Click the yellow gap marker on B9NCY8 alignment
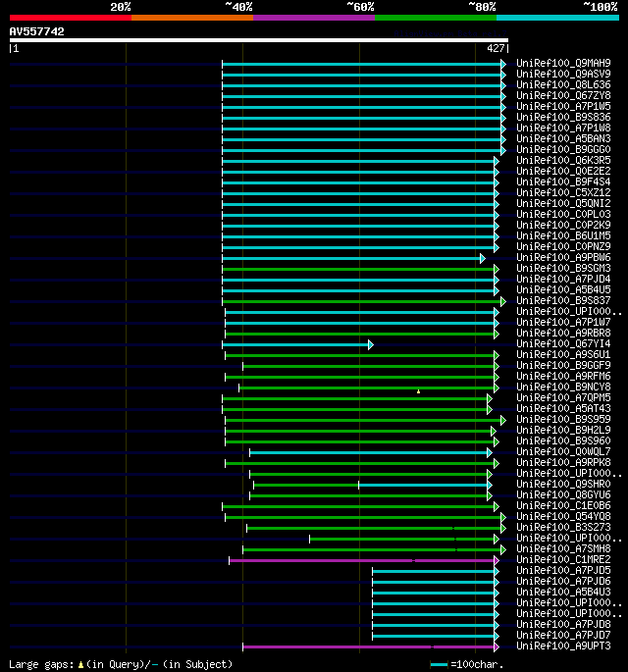The height and width of the screenshot is (672, 628). click(x=418, y=391)
